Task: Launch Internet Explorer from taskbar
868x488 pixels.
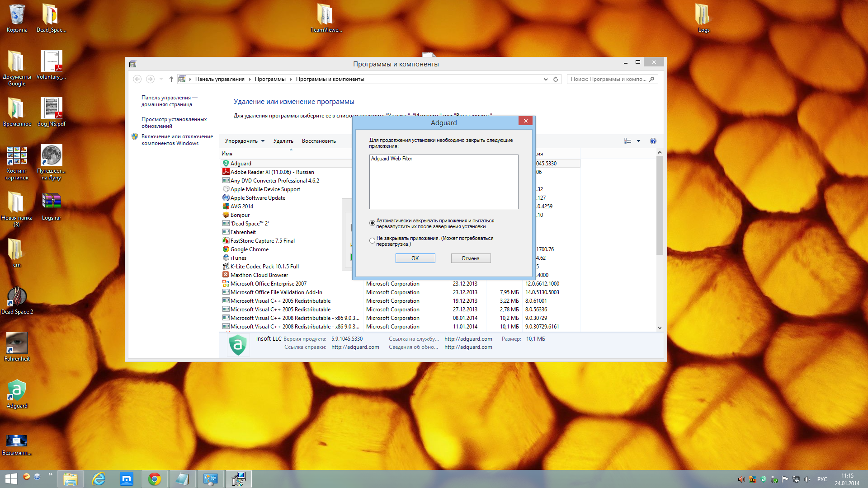Action: 99,479
